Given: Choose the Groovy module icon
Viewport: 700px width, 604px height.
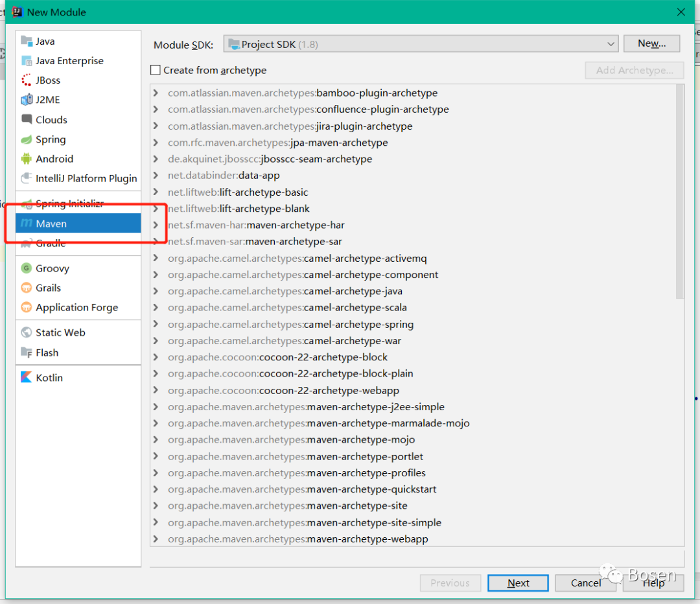Looking at the screenshot, I should 27,268.
